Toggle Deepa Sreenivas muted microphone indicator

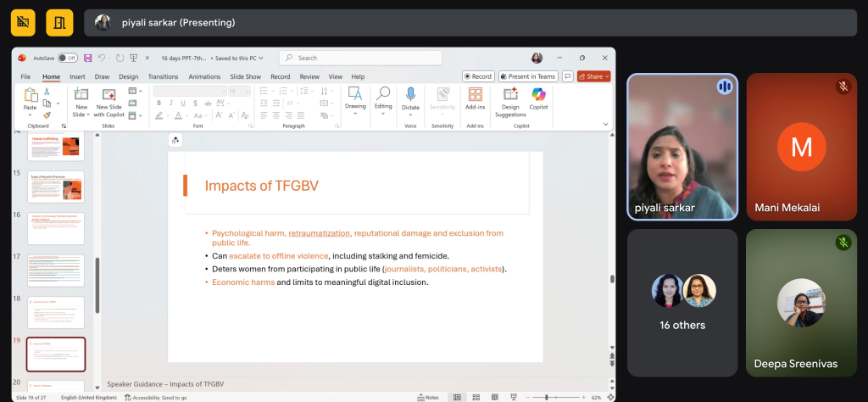[842, 243]
